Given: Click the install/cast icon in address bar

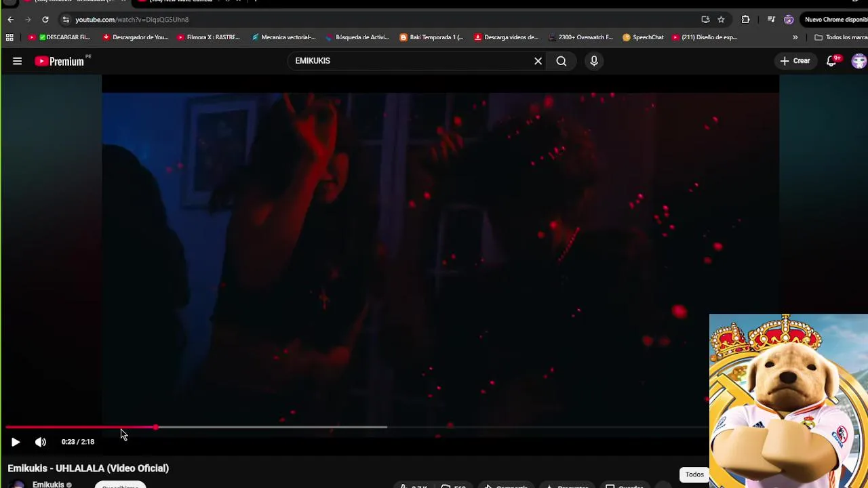Looking at the screenshot, I should pos(705,20).
